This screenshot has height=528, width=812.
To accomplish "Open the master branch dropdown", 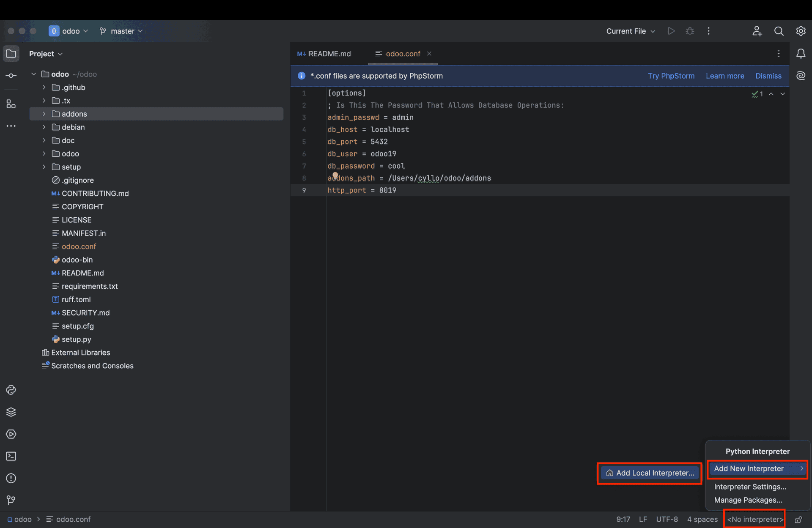I will tap(122, 31).
